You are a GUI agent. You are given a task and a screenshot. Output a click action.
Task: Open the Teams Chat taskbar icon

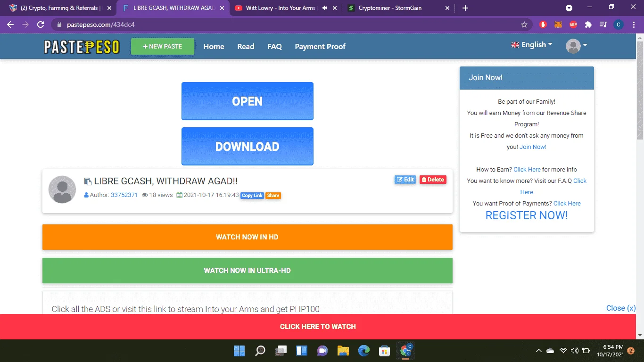click(322, 351)
